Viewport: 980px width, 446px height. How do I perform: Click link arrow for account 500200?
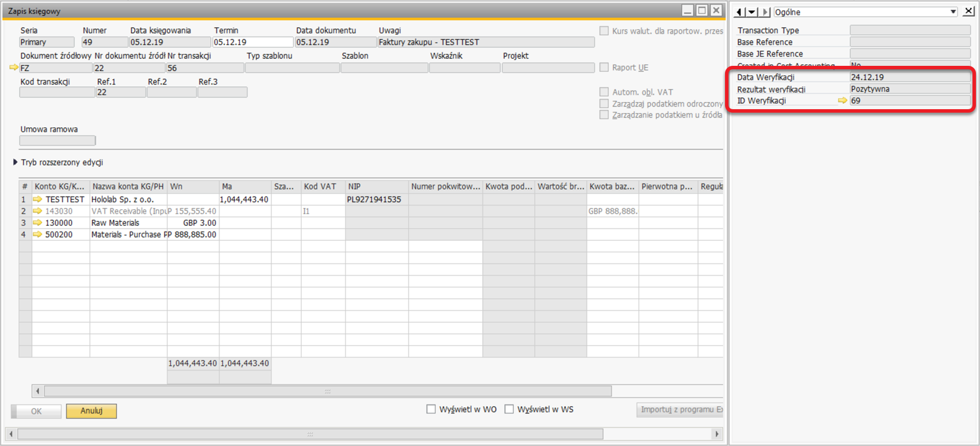[x=38, y=235]
